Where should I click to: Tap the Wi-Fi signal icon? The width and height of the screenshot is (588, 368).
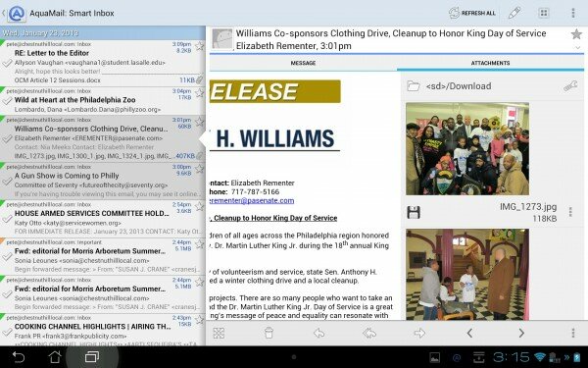[x=540, y=357]
